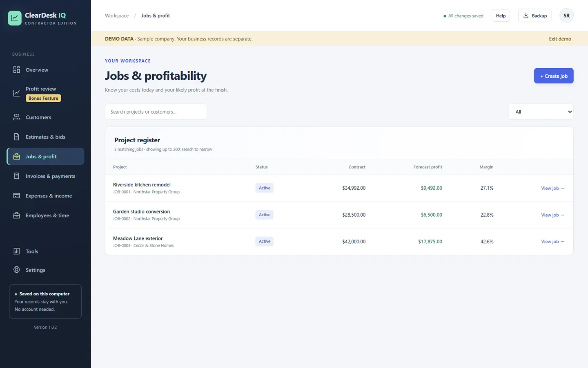Click Exit demo link
This screenshot has width=588, height=368.
tap(560, 39)
